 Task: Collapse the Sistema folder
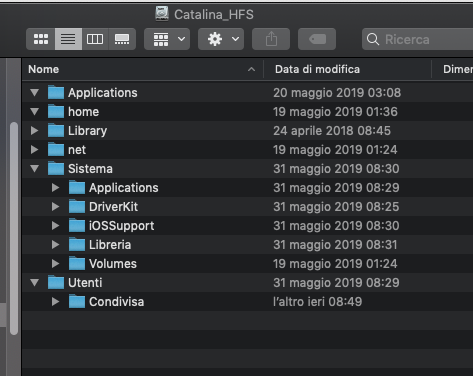[34, 168]
